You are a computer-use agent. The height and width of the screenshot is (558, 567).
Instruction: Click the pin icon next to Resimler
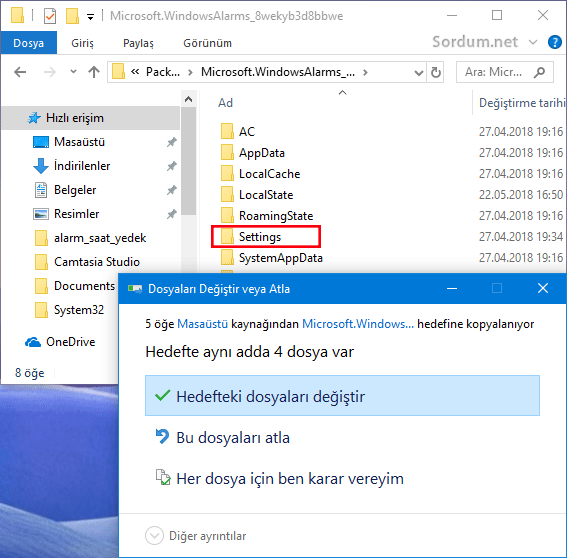point(171,214)
